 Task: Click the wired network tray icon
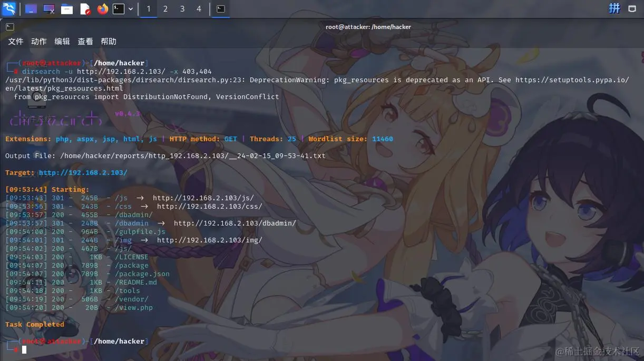632,8
